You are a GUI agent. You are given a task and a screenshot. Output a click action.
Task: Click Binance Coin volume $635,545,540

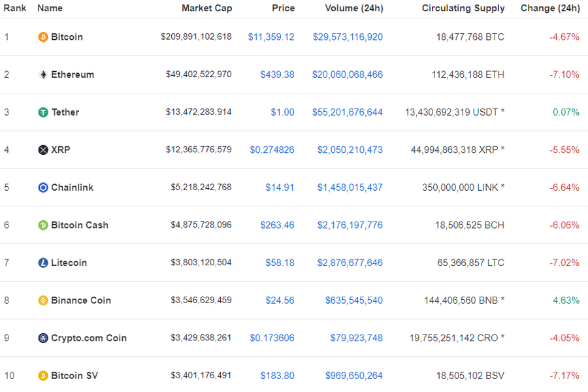coord(354,300)
